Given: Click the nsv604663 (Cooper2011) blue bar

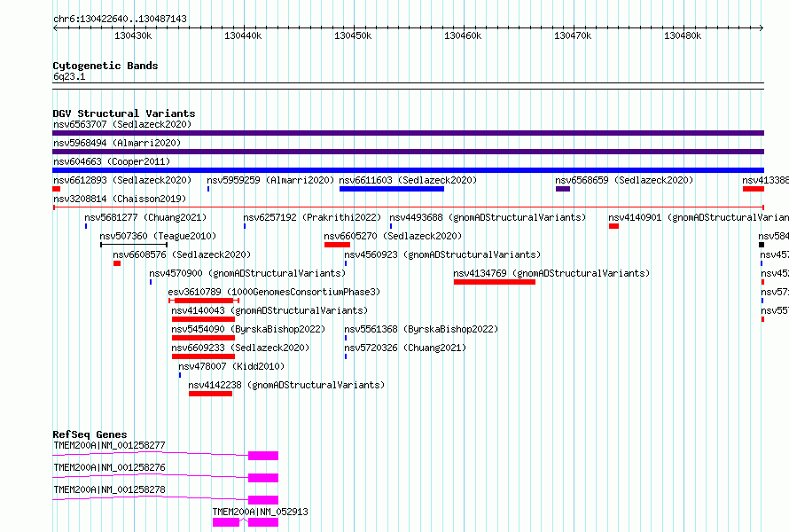Looking at the screenshot, I should 408,170.
